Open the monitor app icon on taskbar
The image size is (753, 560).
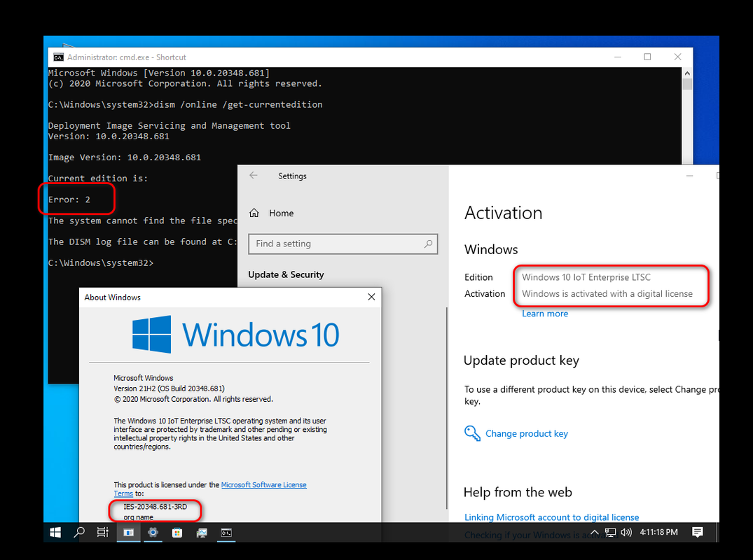pyautogui.click(x=202, y=532)
